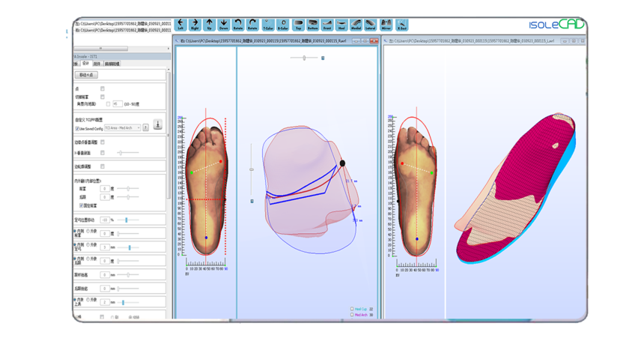Click the Left view arrow icon
This screenshot has height=353, width=644.
point(180,25)
